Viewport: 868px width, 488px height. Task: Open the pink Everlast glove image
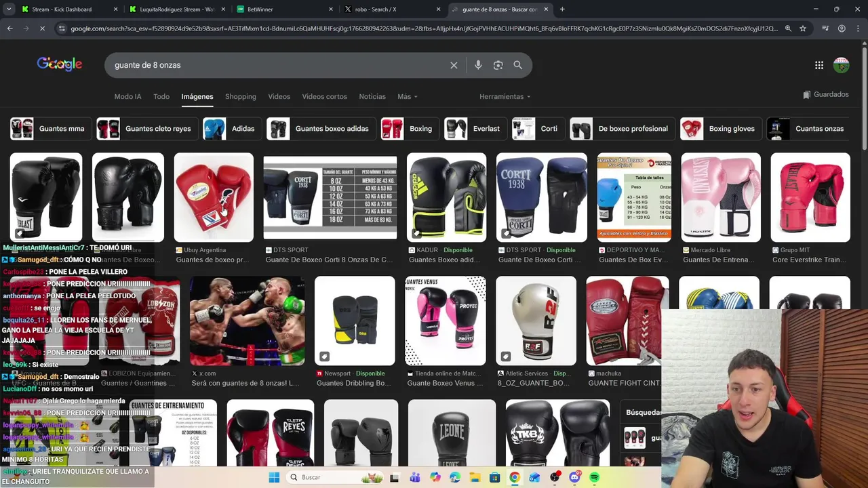click(810, 197)
